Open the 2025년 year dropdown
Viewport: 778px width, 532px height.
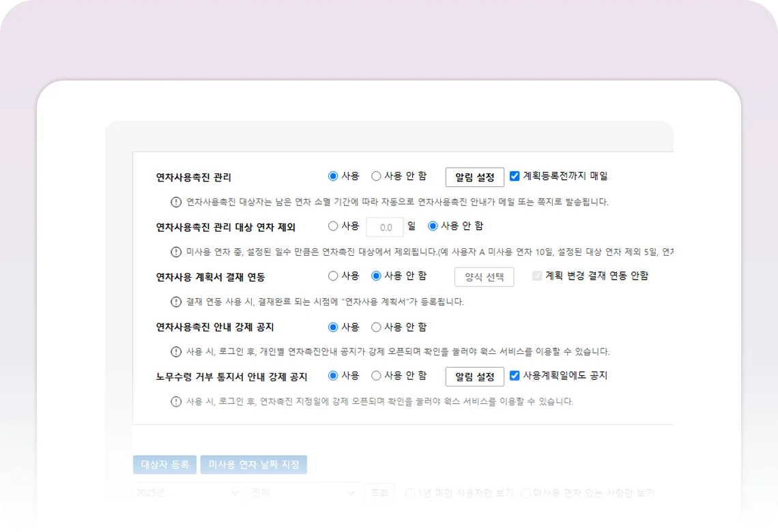click(x=188, y=492)
